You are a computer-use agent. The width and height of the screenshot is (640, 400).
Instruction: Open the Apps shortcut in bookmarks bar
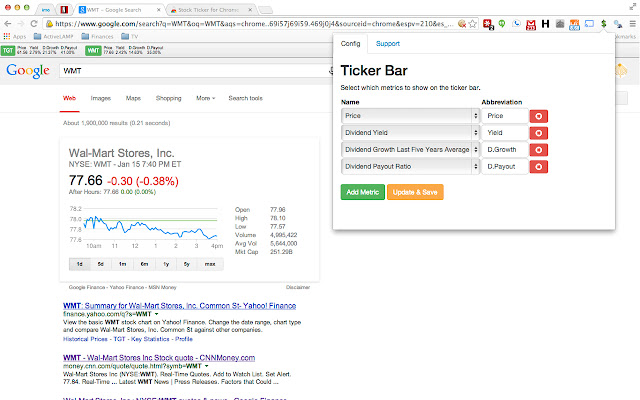[15, 37]
